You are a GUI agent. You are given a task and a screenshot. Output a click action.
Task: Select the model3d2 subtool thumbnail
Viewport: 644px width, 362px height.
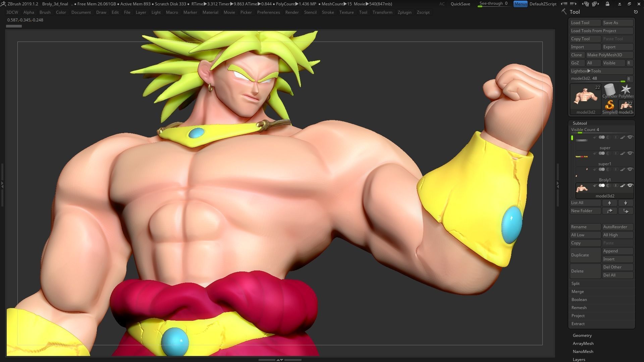582,188
